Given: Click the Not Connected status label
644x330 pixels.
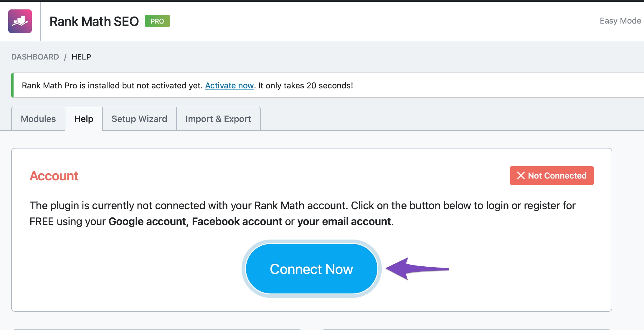Looking at the screenshot, I should tap(557, 176).
